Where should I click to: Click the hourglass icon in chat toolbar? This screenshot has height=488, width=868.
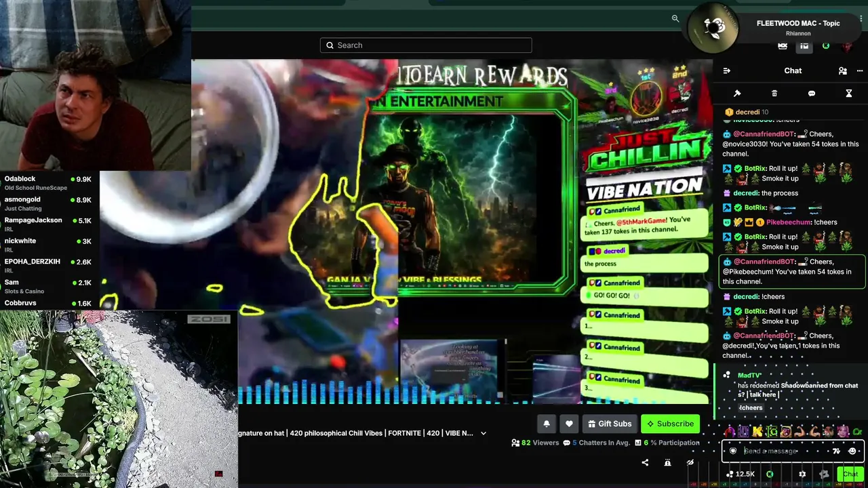848,94
